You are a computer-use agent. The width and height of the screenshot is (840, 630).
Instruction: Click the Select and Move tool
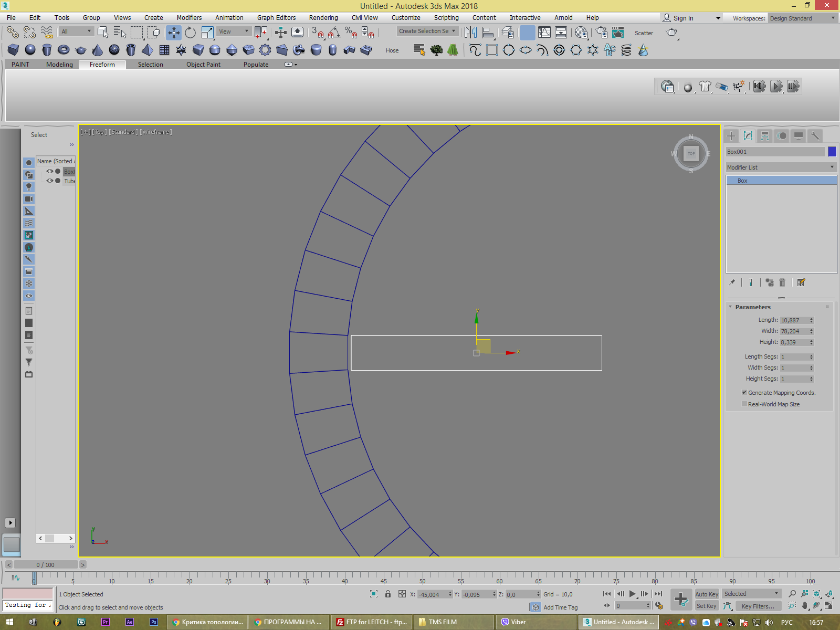(174, 33)
